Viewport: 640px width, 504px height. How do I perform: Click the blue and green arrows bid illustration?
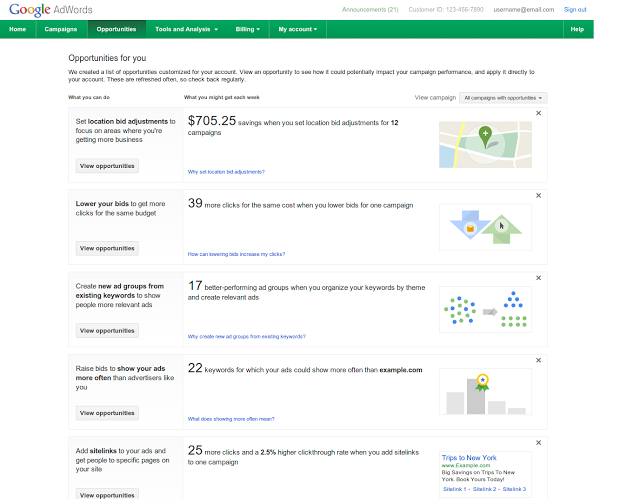(x=485, y=227)
